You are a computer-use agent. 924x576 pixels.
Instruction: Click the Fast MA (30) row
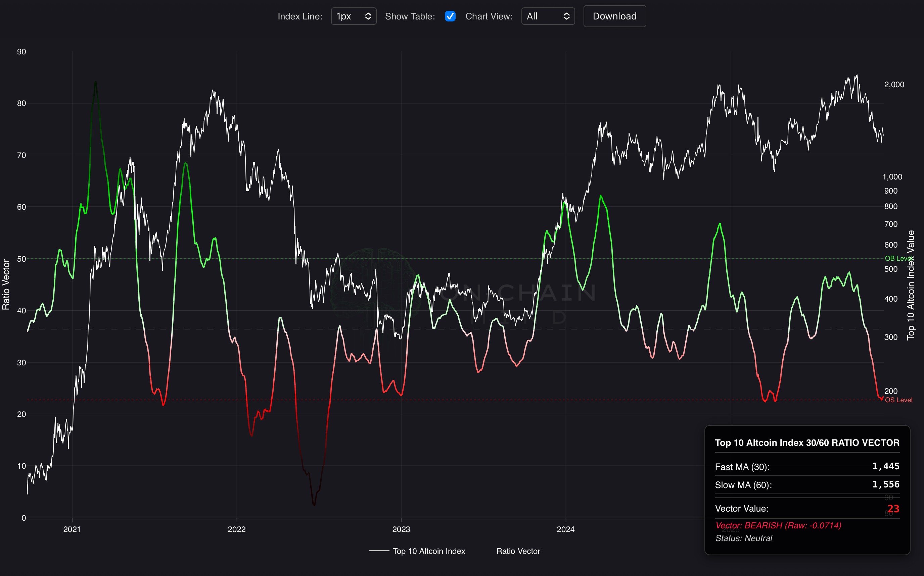806,467
